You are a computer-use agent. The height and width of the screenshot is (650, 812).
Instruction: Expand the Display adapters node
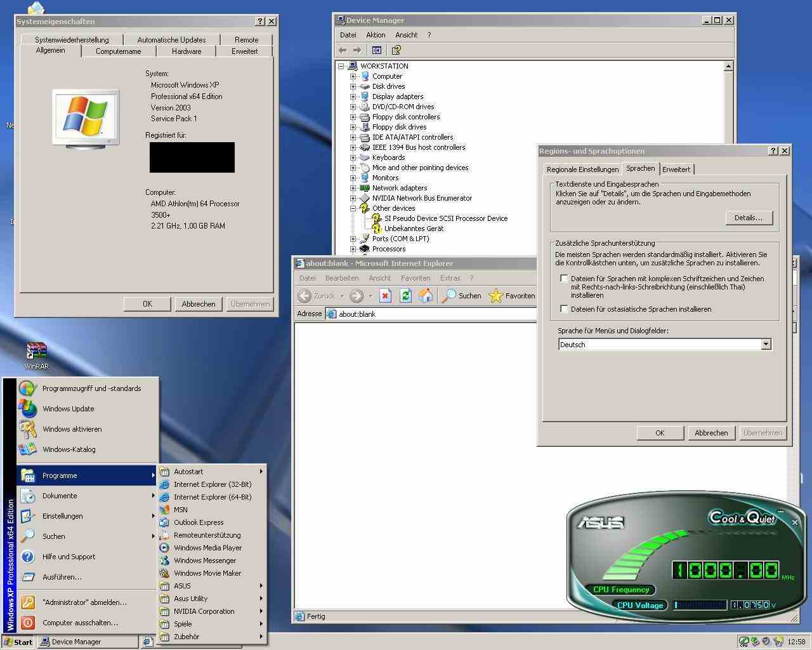[x=353, y=96]
